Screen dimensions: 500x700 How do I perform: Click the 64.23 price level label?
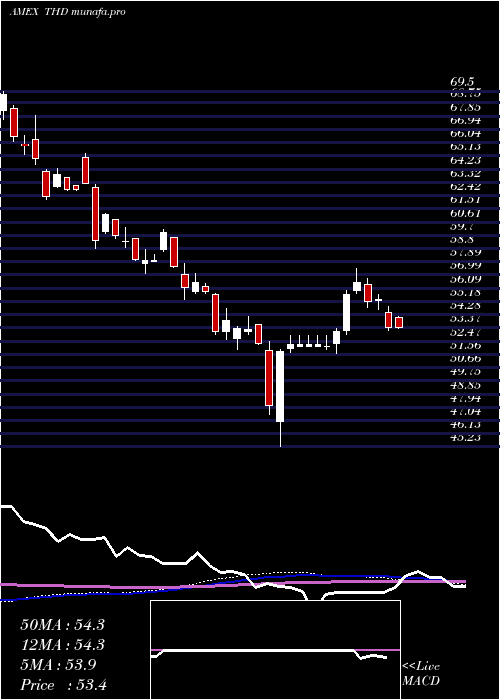(x=466, y=160)
